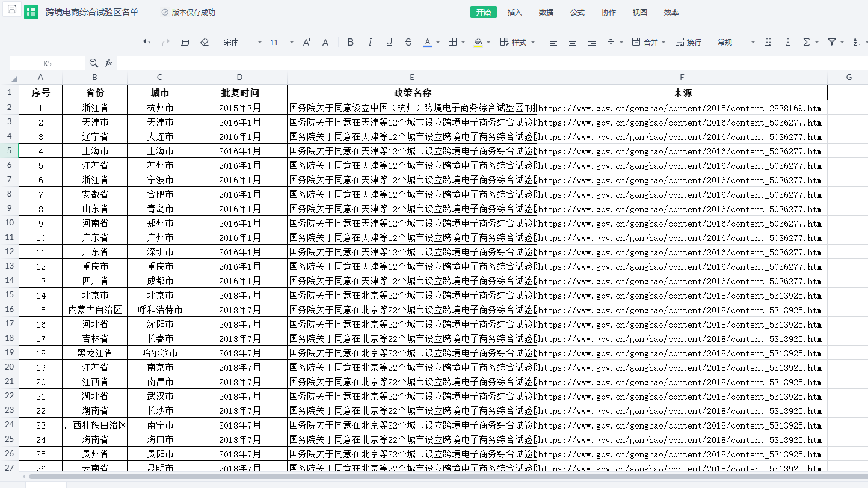
Task: Click the 版本保存成功 status
Action: click(188, 12)
